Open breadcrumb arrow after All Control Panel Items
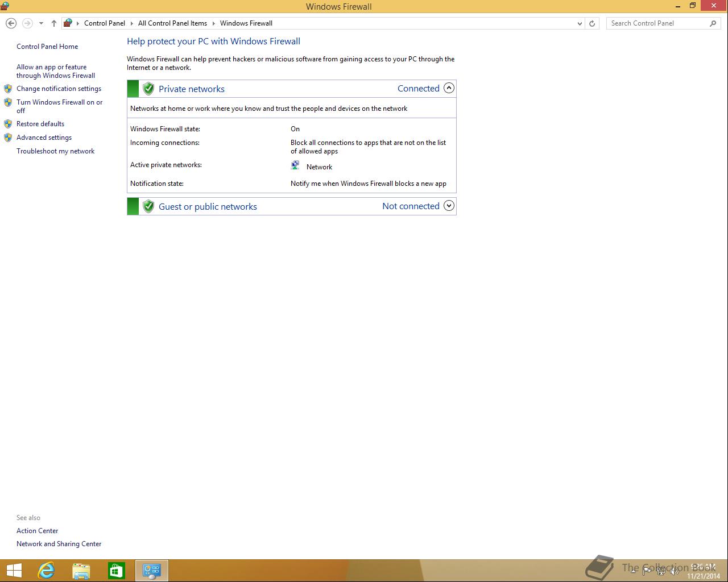 point(214,23)
